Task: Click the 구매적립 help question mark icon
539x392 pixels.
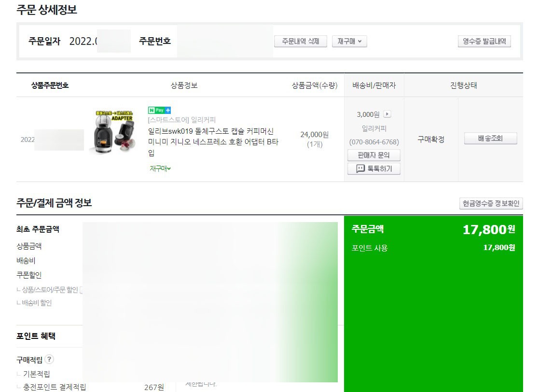Action: point(49,359)
